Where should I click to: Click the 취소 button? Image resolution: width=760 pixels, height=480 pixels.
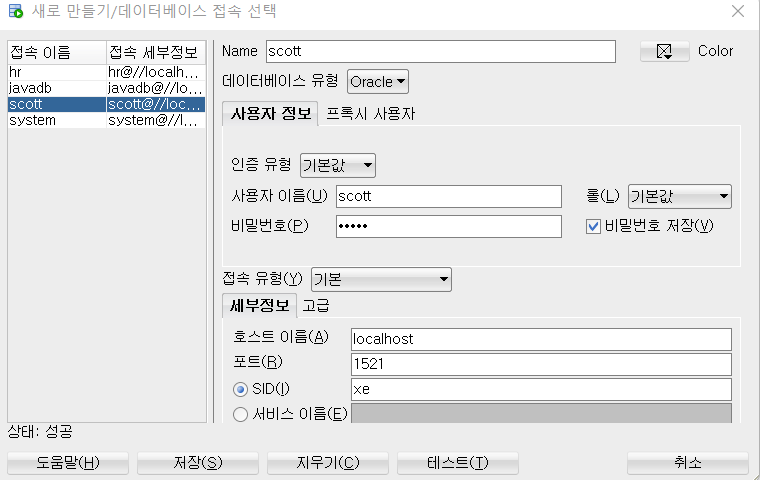point(688,463)
